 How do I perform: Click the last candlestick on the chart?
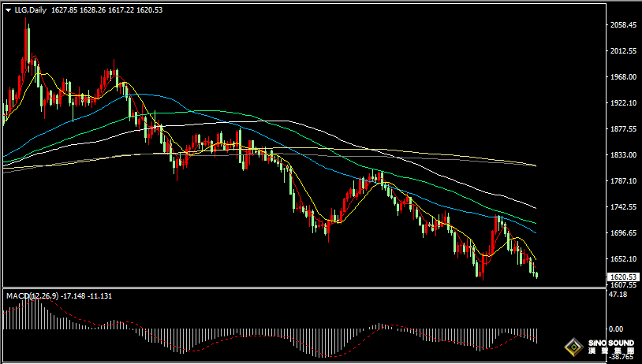537,274
